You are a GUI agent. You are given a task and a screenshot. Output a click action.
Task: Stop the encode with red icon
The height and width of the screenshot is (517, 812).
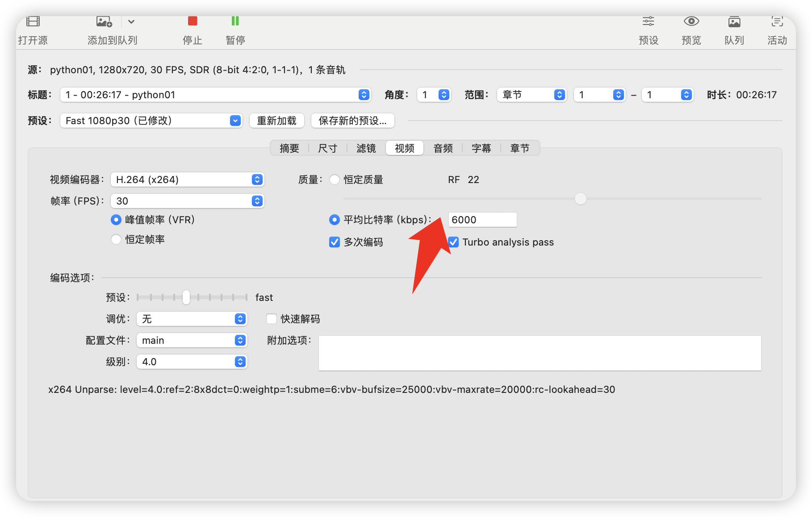(193, 21)
